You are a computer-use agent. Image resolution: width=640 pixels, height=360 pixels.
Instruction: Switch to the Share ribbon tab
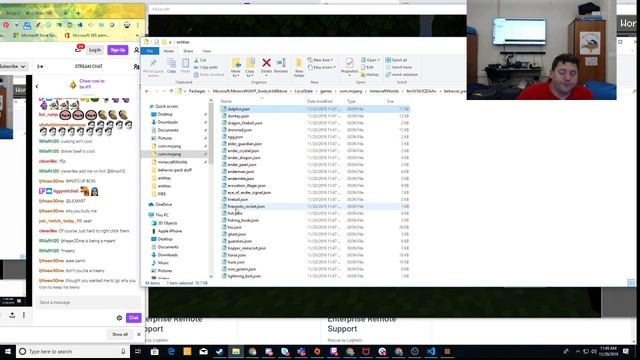[188, 51]
